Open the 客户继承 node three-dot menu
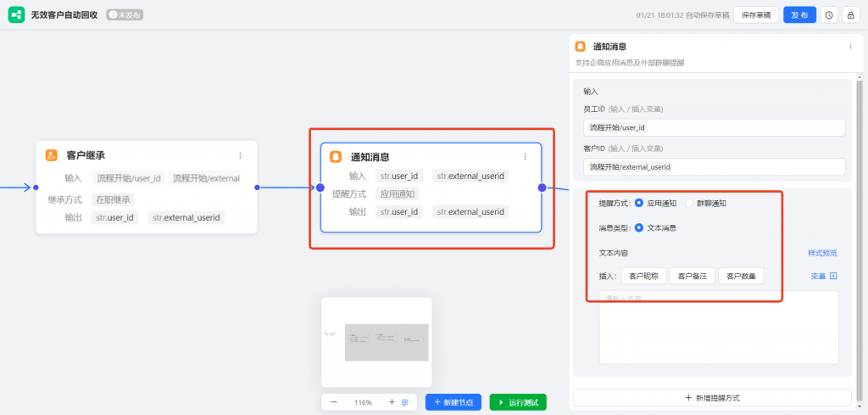868x415 pixels. click(x=240, y=155)
